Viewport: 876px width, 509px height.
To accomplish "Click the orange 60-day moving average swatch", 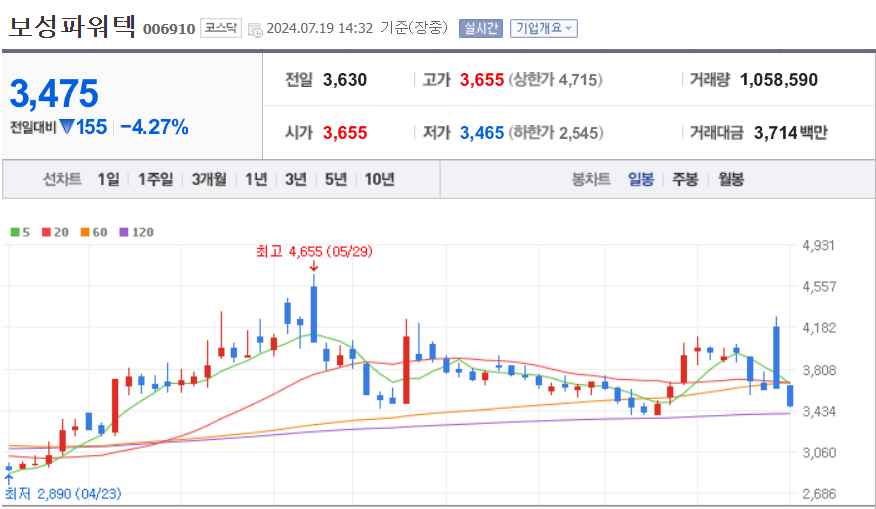I will pyautogui.click(x=85, y=232).
